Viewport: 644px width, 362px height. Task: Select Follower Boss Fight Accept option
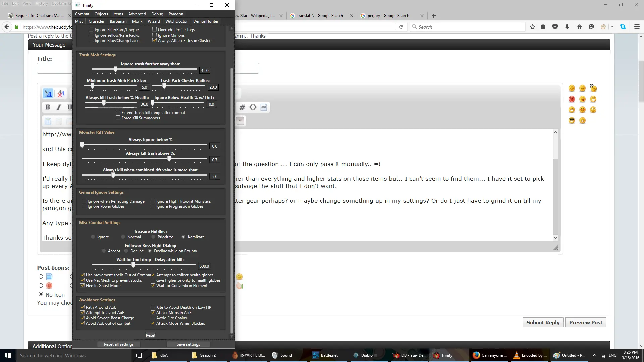(104, 251)
